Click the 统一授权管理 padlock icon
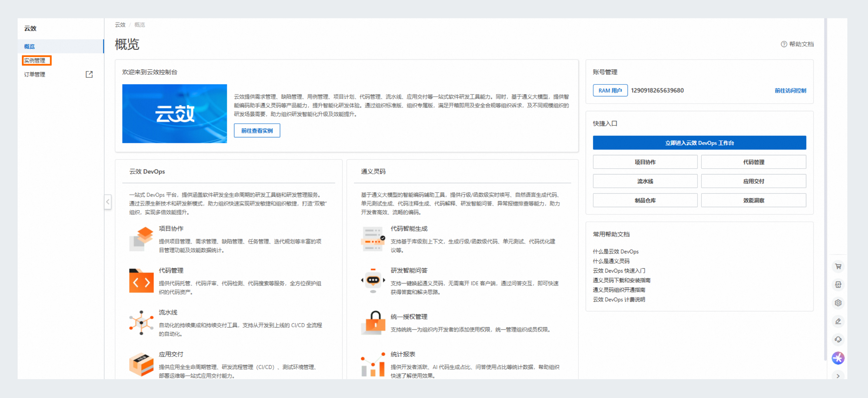The height and width of the screenshot is (398, 868). pyautogui.click(x=373, y=323)
